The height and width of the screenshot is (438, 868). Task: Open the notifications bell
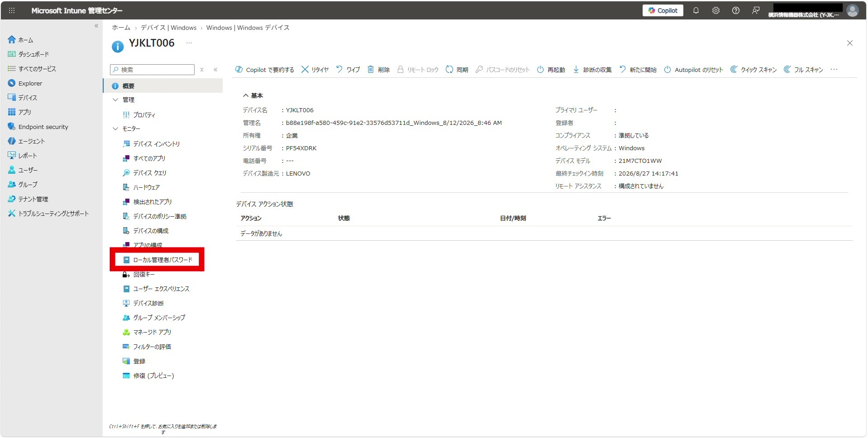(696, 10)
